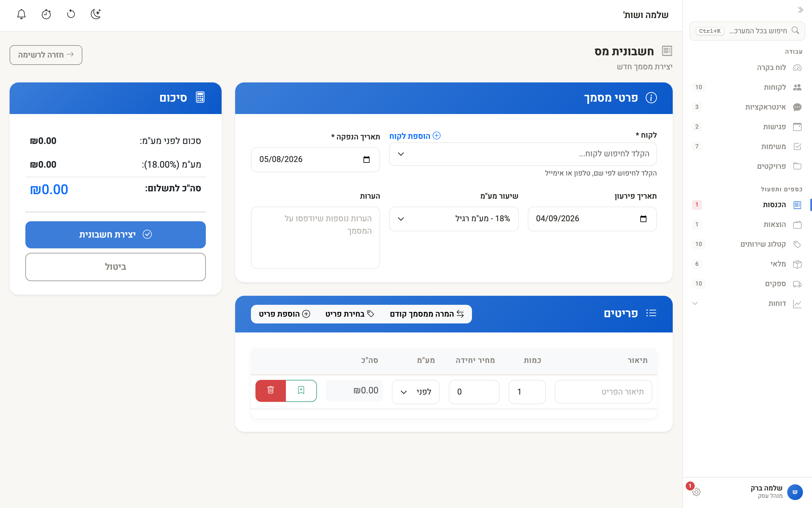Open לוח בקרה in sidebar
Screen dimensions: 812x508
[x=747, y=67]
